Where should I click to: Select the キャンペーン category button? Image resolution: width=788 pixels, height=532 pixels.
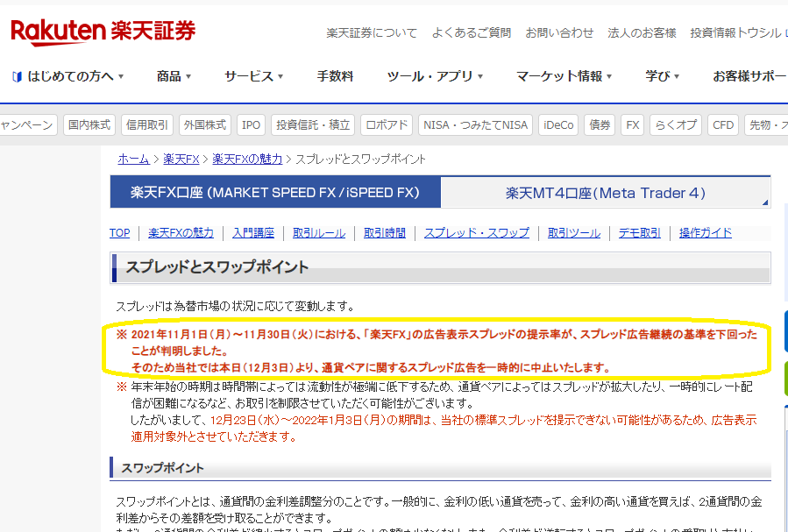(28, 125)
